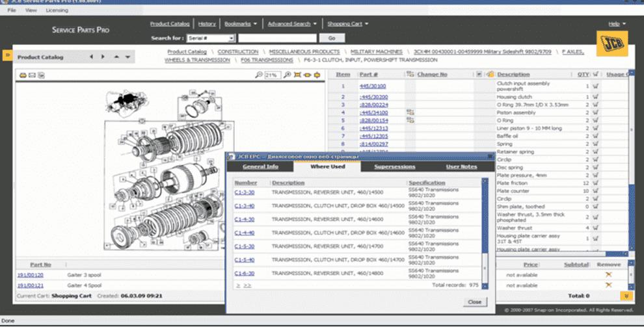The width and height of the screenshot is (644, 327).
Task: Add Washer thrust qty 4 to cart
Action: 595,228
